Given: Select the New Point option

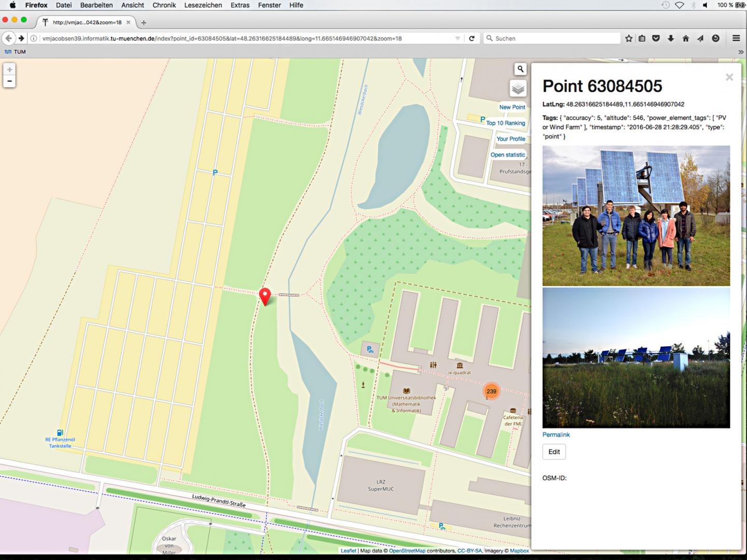Looking at the screenshot, I should coord(511,107).
